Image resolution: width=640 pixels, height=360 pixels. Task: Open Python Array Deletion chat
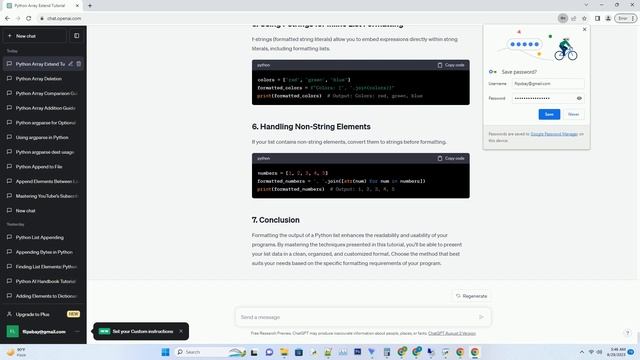tap(43, 78)
